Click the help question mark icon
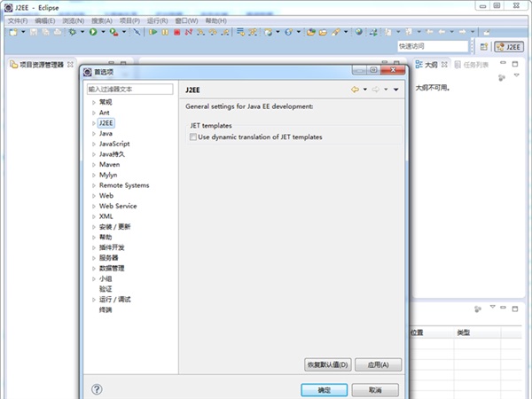Viewport: 532px width, 399px height. pos(97,389)
